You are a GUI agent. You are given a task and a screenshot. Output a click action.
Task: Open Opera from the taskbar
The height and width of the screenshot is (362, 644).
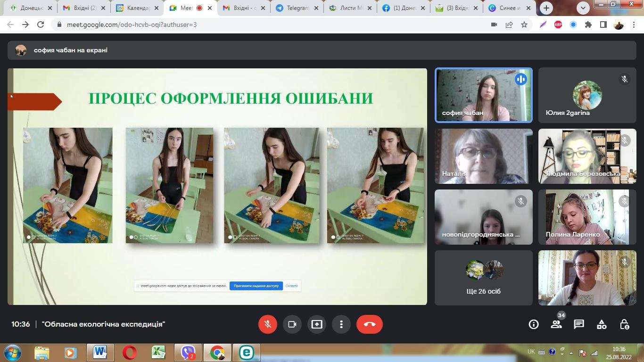[129, 353]
